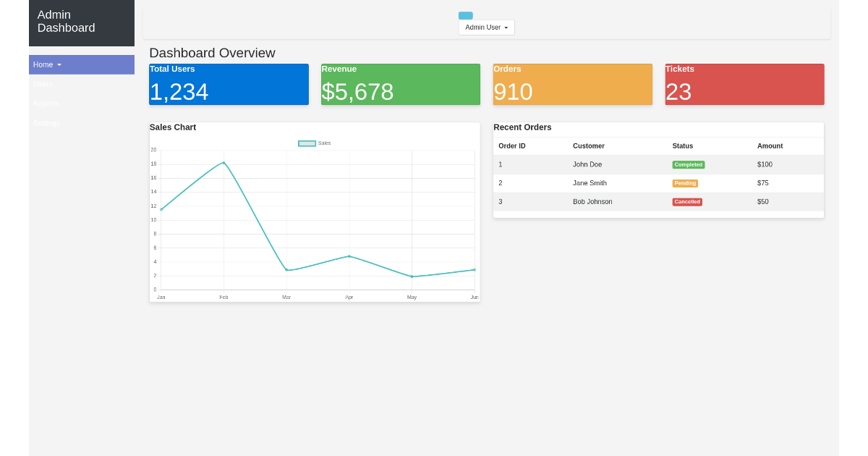Expand the Home menu in the sidebar

43,64
